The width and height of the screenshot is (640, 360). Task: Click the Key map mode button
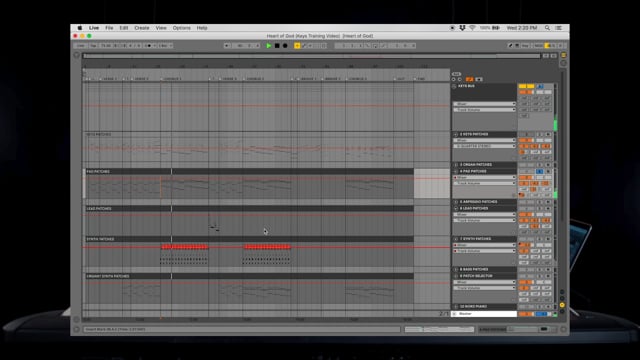(525, 46)
